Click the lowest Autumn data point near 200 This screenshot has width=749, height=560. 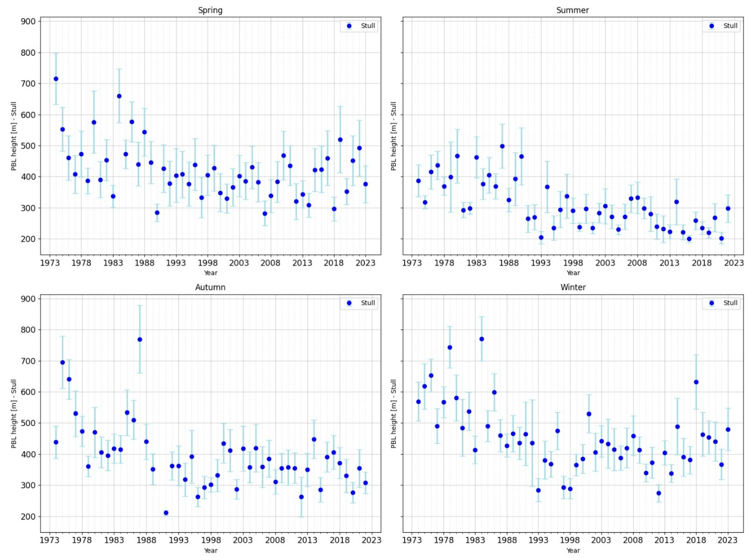pos(166,513)
